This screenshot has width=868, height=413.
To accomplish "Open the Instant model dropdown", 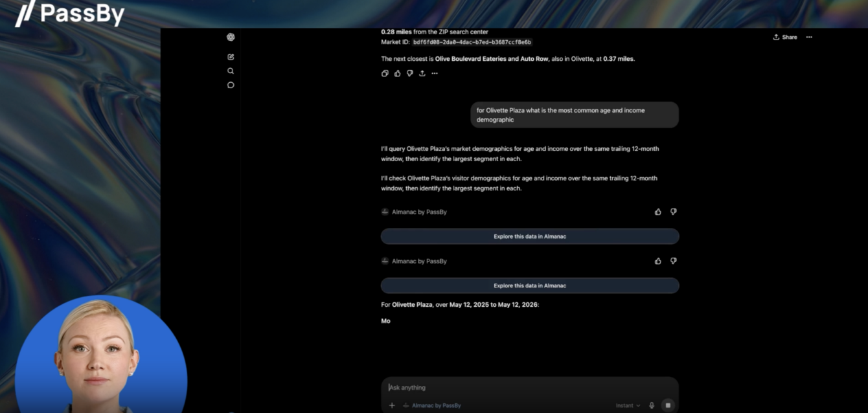I will [628, 405].
